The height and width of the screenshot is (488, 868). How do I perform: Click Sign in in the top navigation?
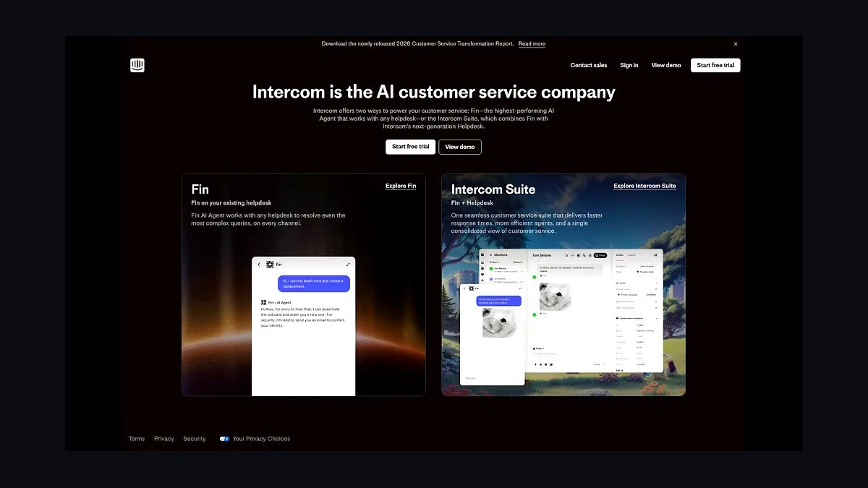click(629, 65)
